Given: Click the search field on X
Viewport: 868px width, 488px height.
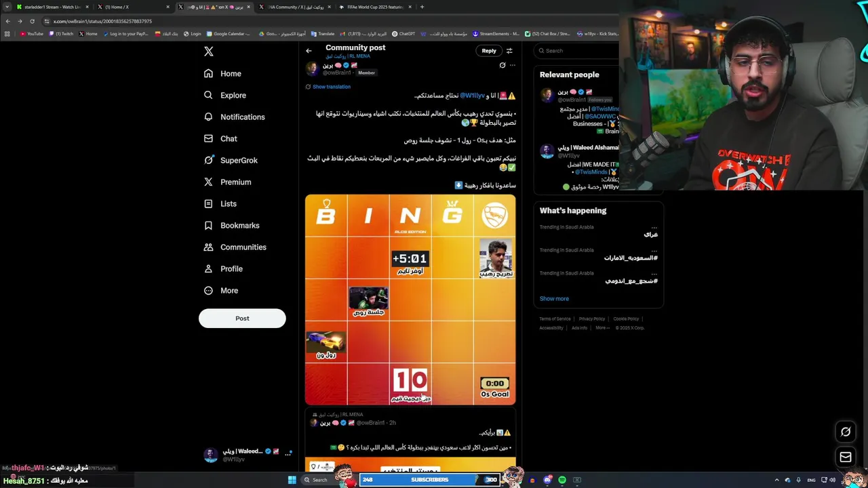Looking at the screenshot, I should coord(576,50).
